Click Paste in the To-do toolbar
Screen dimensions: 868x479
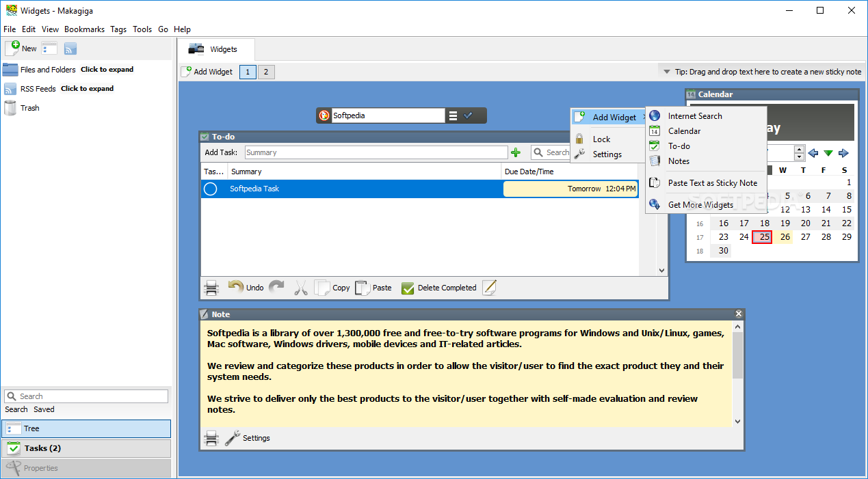point(373,288)
